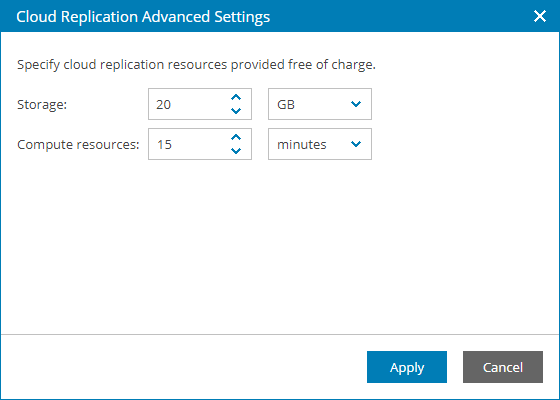The width and height of the screenshot is (560, 400).
Task: Close the Cloud Replication Advanced Settings dialog
Action: (x=540, y=16)
